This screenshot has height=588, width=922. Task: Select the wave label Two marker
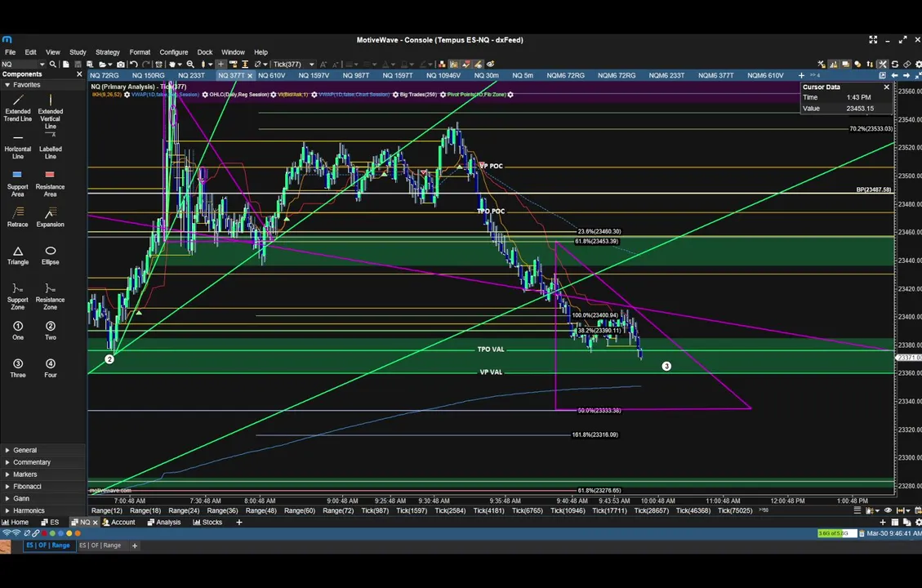point(51,331)
